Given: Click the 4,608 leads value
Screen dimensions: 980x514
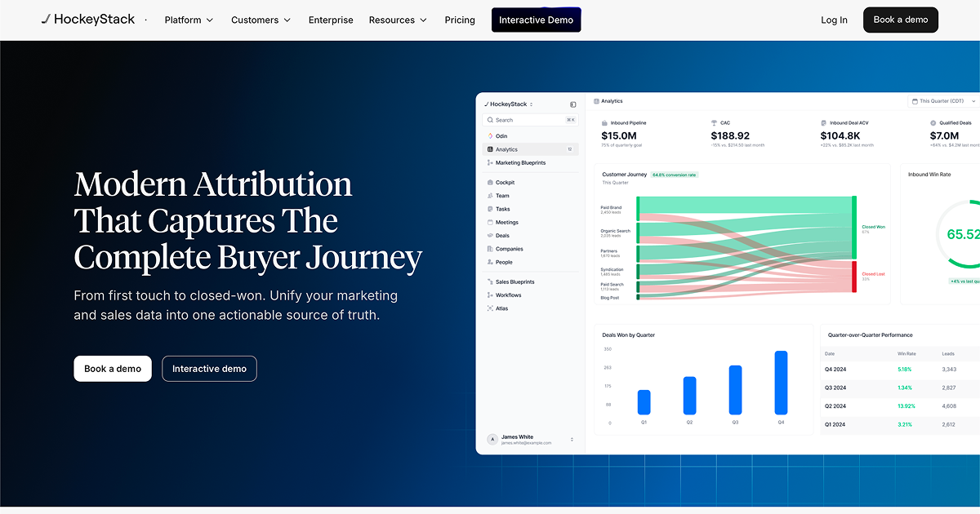Looking at the screenshot, I should 949,405.
